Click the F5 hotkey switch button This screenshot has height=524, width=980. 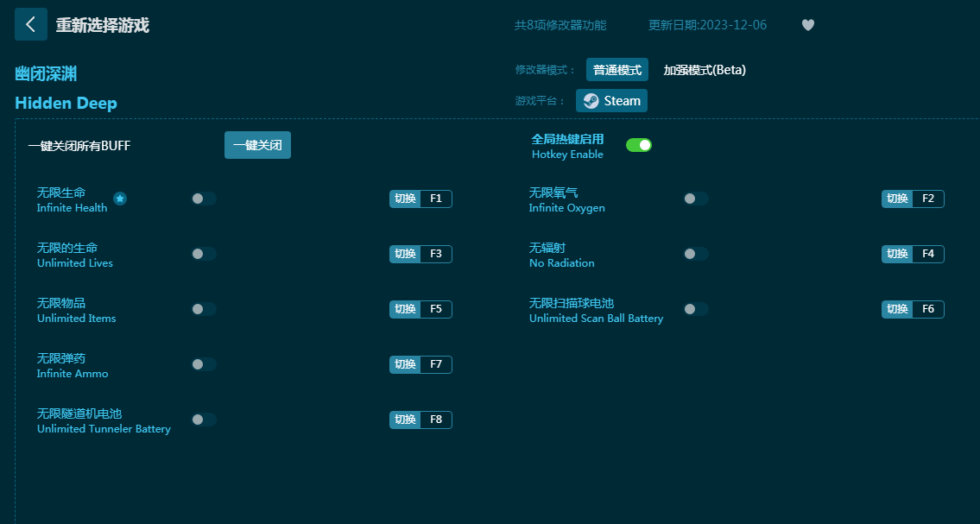coord(420,309)
